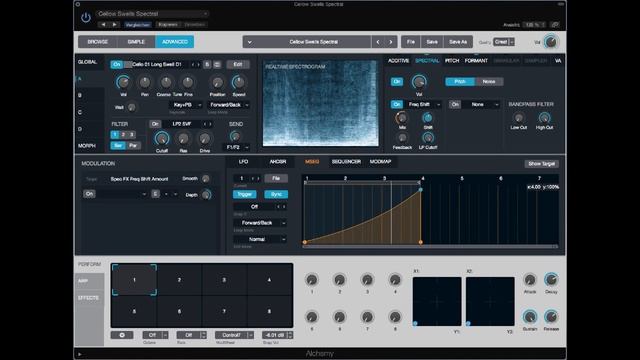Select snapshot pad 5 in Perform

tap(134, 311)
